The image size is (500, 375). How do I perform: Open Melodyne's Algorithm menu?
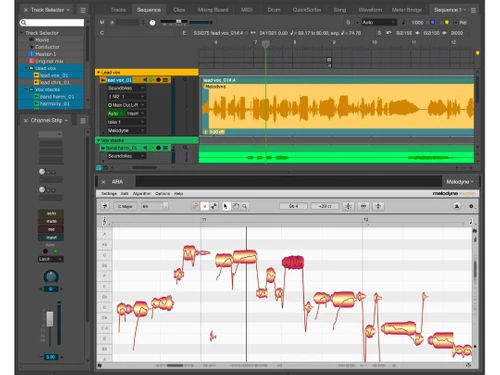click(142, 194)
